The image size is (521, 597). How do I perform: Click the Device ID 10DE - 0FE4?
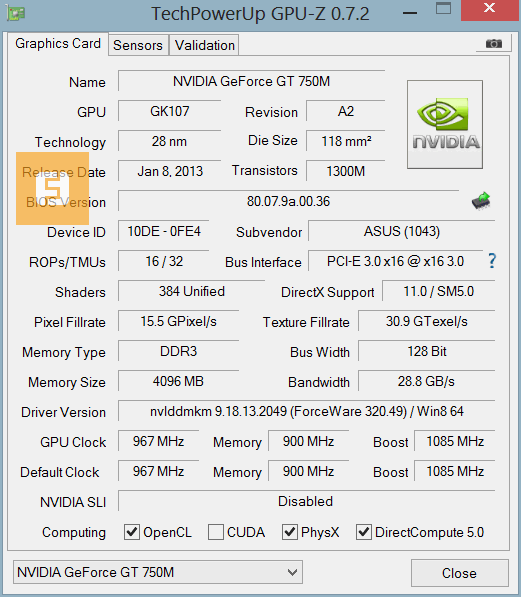[x=164, y=231]
